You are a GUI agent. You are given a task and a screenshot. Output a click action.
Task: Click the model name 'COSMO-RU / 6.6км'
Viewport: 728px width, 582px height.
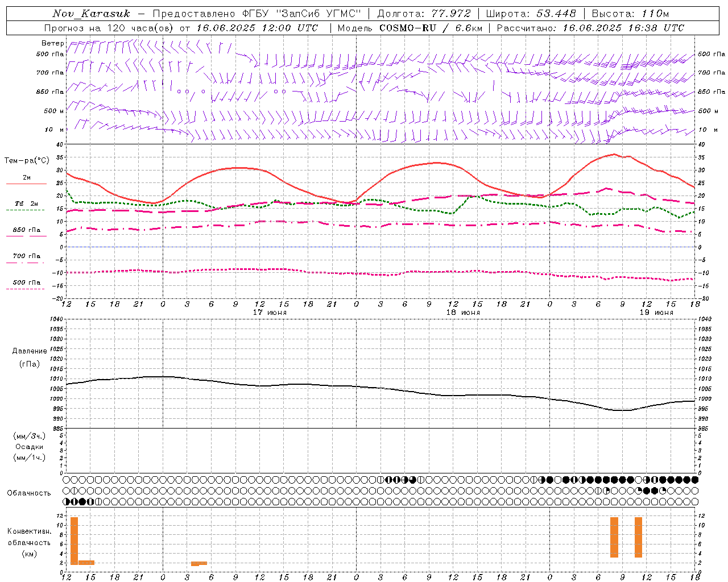tap(431, 28)
